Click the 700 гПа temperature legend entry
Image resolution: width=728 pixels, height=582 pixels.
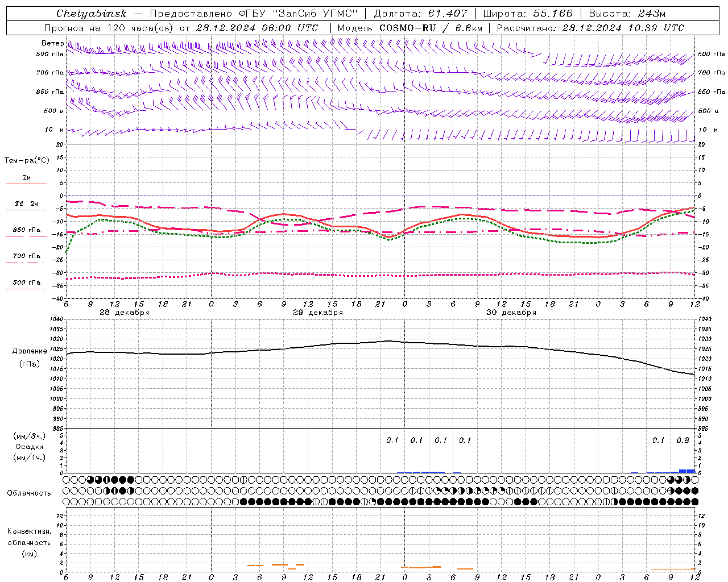(x=27, y=256)
